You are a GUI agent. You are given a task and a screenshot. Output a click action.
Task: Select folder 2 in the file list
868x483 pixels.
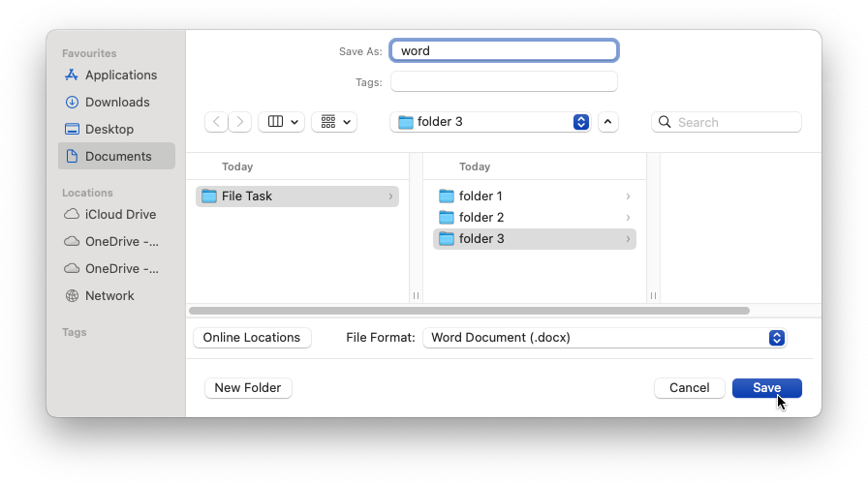535,218
